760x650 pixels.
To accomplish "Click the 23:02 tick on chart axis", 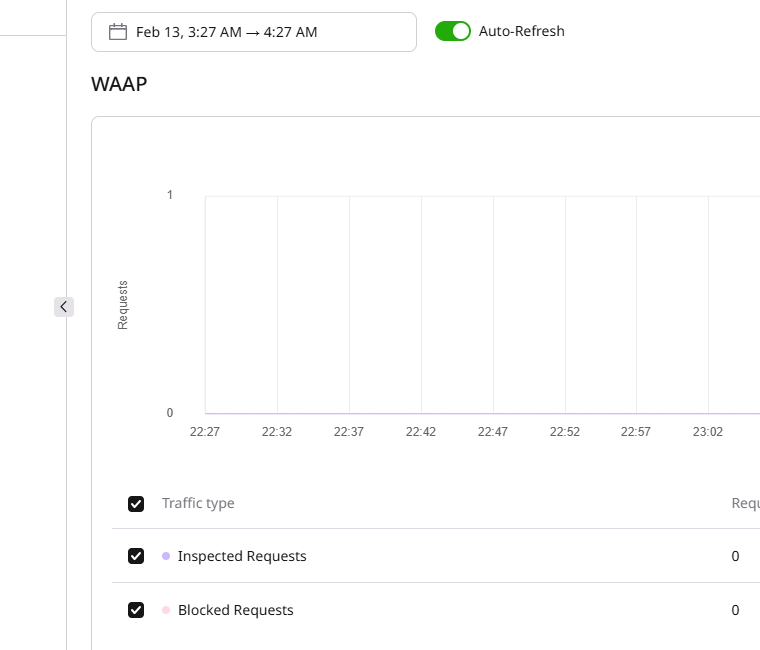I will pos(708,432).
